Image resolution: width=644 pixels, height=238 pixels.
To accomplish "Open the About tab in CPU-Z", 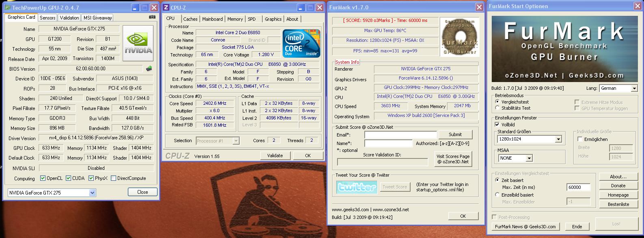I will pos(292,19).
